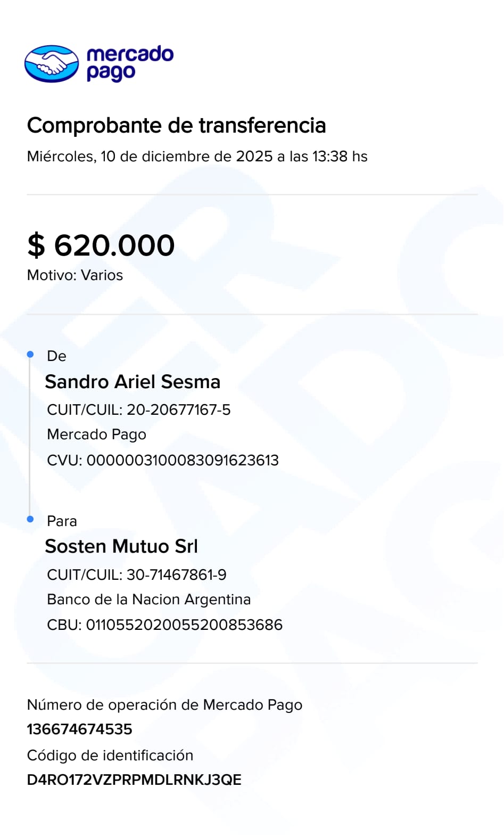Select sender name Sandro Ariel Sesma

[133, 382]
